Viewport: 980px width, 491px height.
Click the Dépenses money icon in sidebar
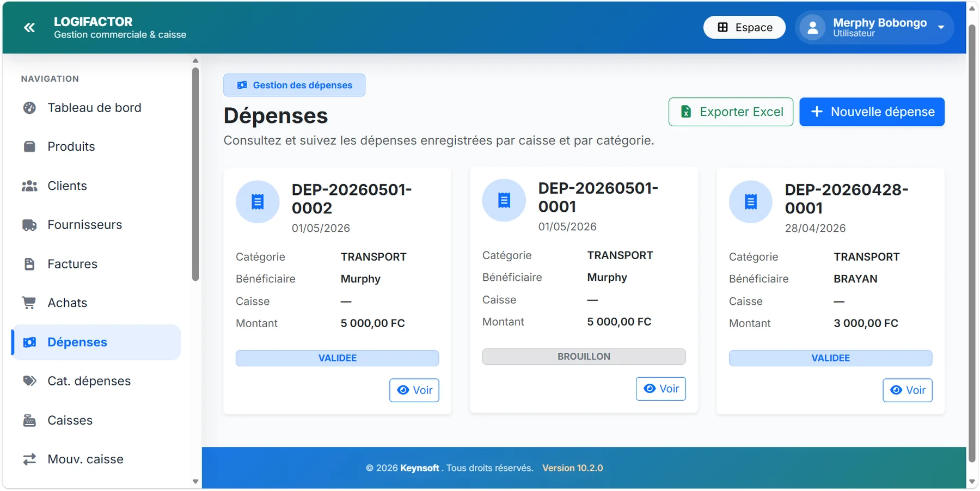tap(29, 342)
